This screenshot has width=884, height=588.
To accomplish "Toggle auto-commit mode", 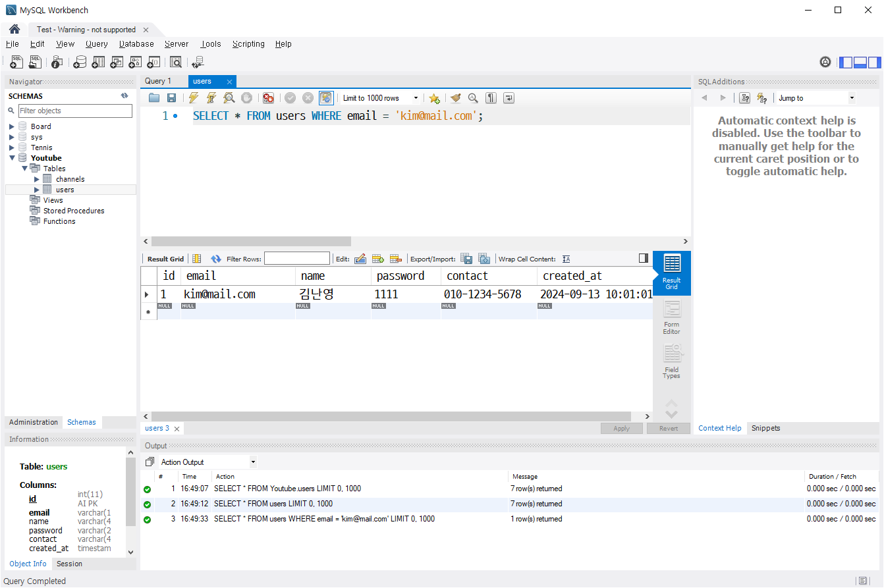I will tap(326, 98).
